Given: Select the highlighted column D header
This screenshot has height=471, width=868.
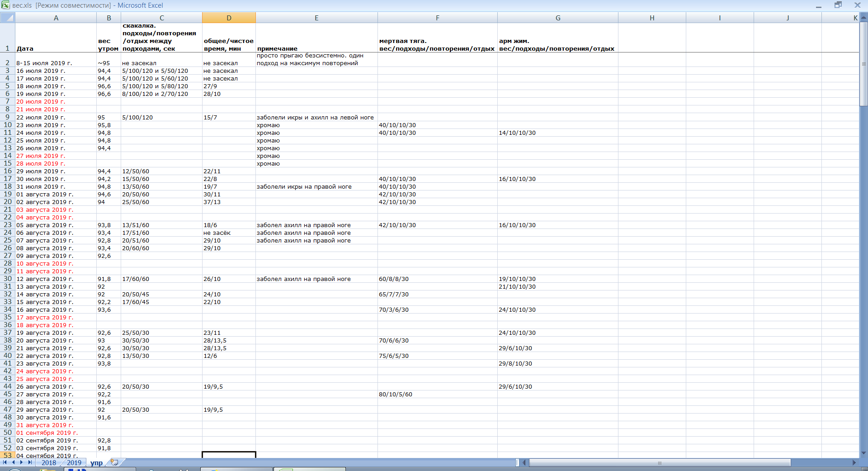Looking at the screenshot, I should [229, 18].
